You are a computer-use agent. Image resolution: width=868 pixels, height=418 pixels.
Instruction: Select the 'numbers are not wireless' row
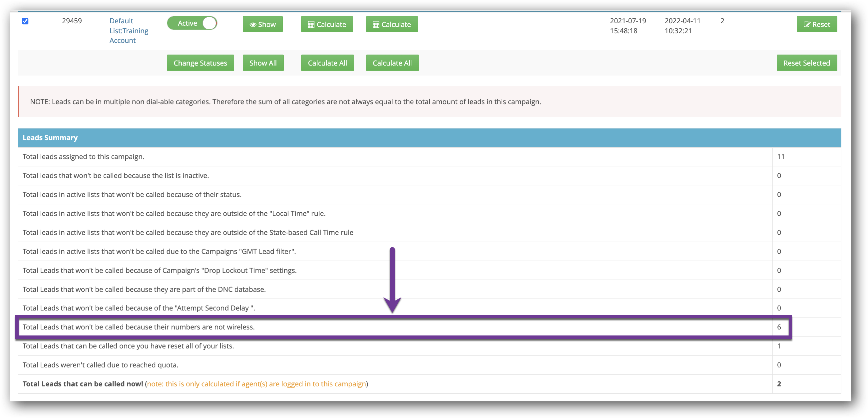tap(139, 327)
